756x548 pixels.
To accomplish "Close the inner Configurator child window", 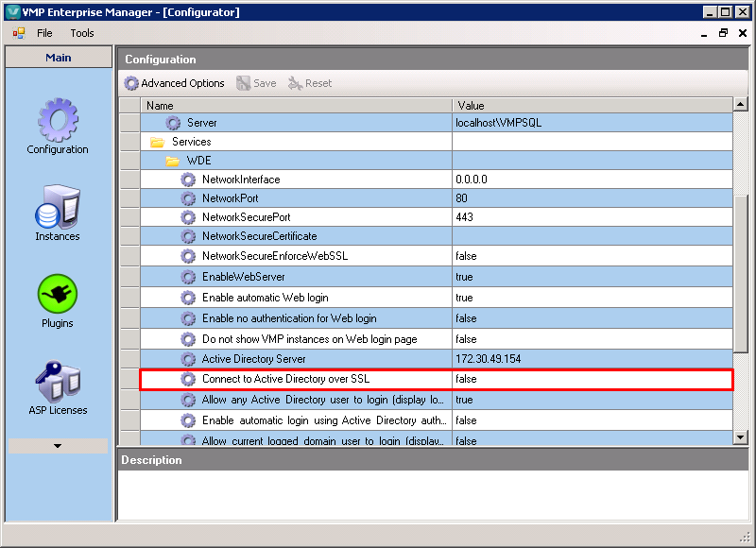I will (743, 33).
